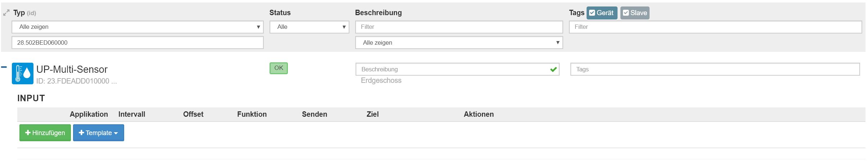This screenshot has width=868, height=165.
Task: Click the green checkmark in Beschreibung field
Action: click(553, 69)
